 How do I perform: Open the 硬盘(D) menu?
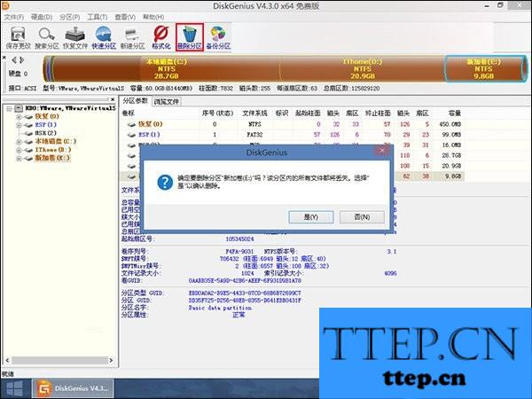(x=42, y=17)
